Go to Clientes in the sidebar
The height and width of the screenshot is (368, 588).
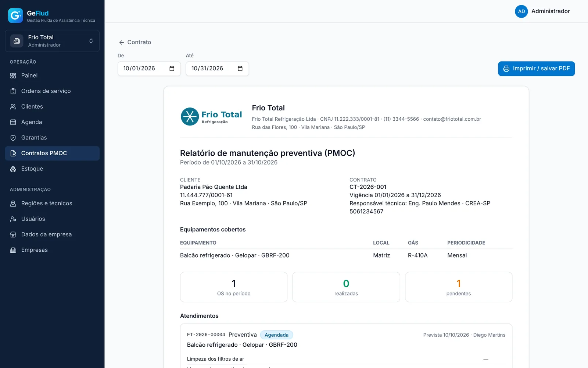pyautogui.click(x=52, y=106)
